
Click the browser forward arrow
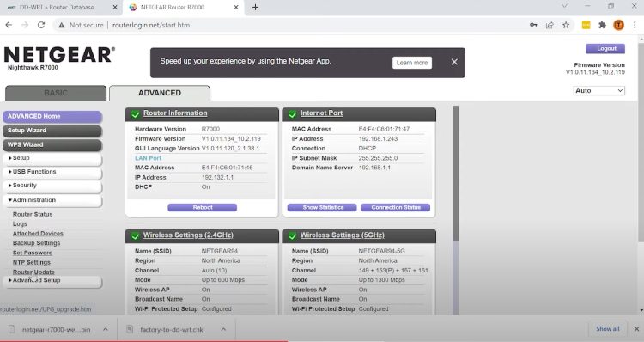tap(25, 25)
